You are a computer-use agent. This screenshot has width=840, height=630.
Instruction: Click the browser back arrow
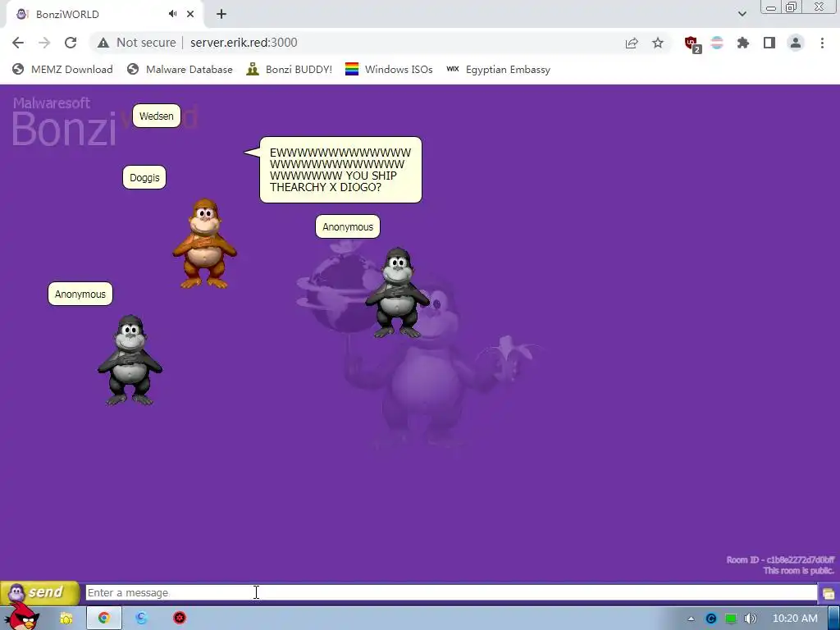pyautogui.click(x=18, y=43)
